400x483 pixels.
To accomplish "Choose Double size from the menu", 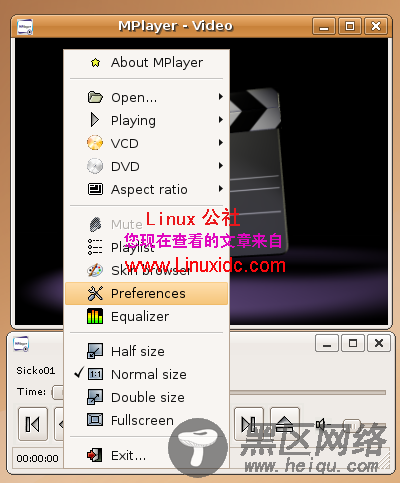I will [146, 397].
